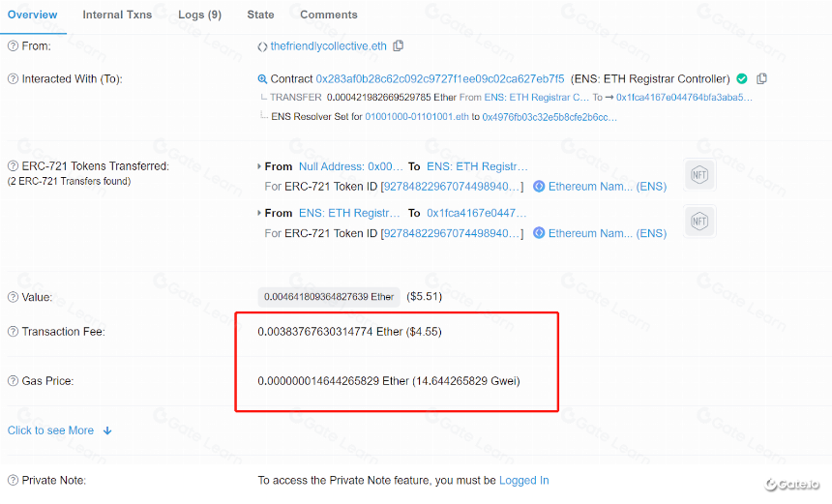Open the Comments tab
Viewport: 832px width, 504px height.
pos(329,15)
